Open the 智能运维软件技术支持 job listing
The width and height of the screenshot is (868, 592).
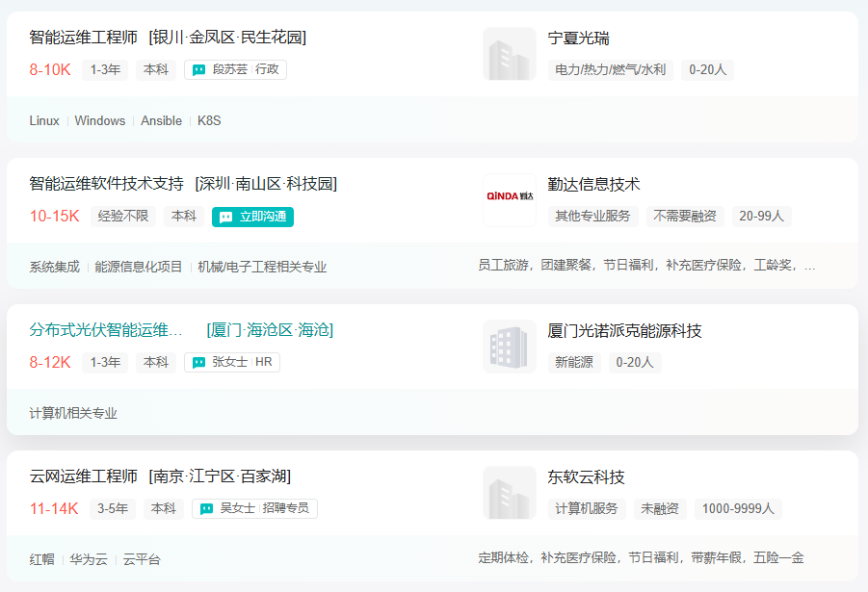pos(106,183)
